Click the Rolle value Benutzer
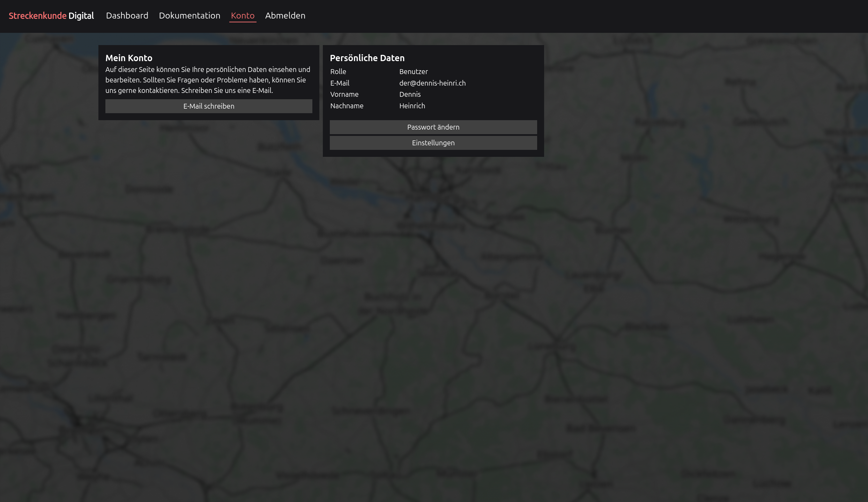868x502 pixels. pos(413,72)
